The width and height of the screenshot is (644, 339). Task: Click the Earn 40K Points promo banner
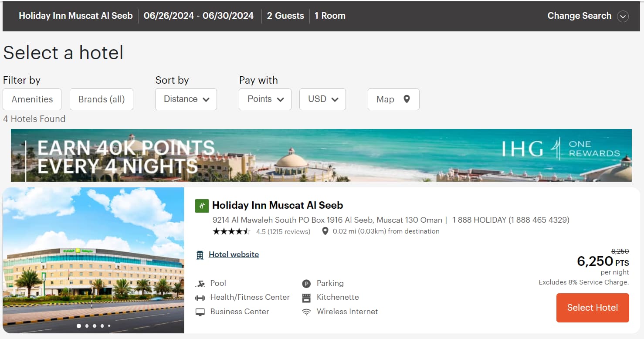pyautogui.click(x=321, y=155)
